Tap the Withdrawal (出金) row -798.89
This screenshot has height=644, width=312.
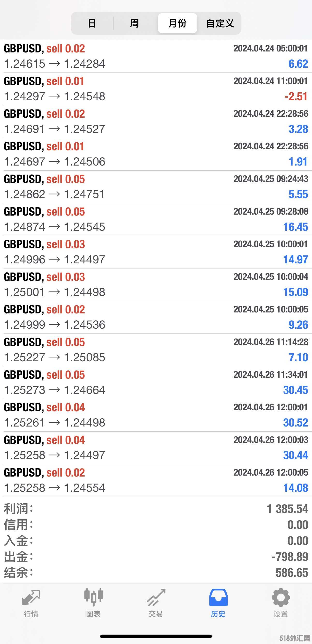156,557
